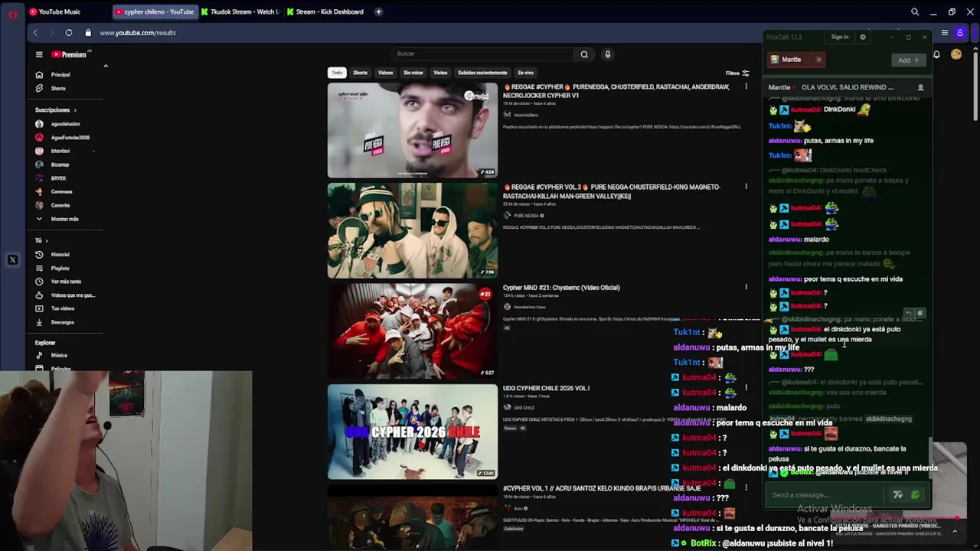Open new tab with plus button

(x=378, y=11)
